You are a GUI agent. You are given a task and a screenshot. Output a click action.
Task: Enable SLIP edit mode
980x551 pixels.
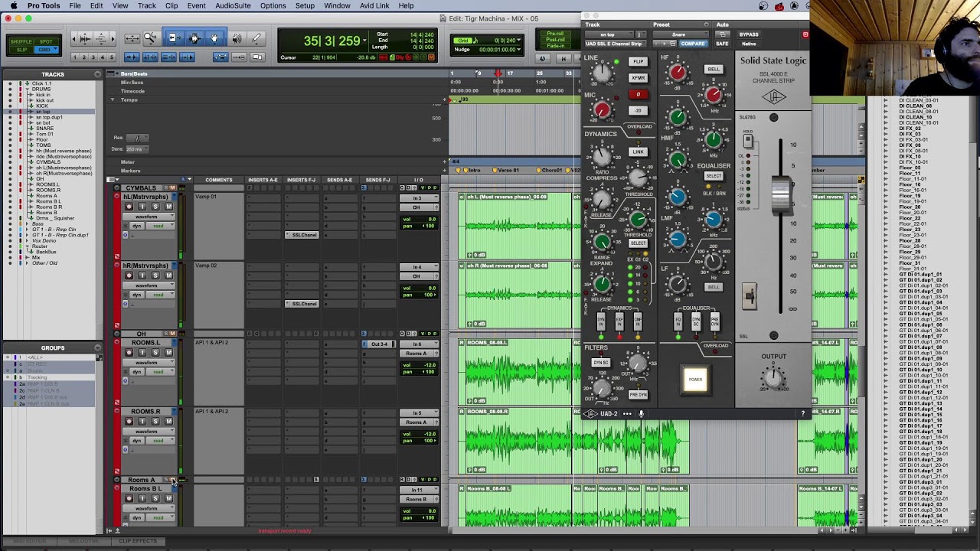click(22, 50)
